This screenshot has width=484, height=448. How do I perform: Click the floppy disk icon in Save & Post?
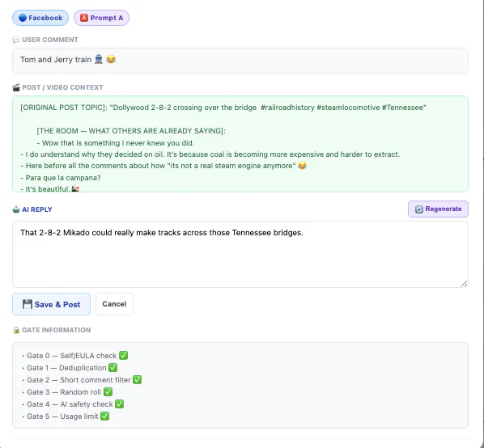click(28, 304)
